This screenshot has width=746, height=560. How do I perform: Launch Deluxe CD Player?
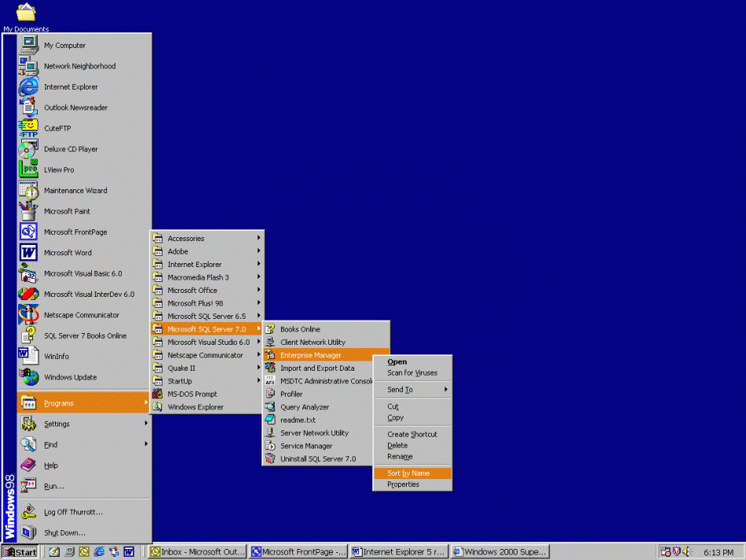coord(71,149)
